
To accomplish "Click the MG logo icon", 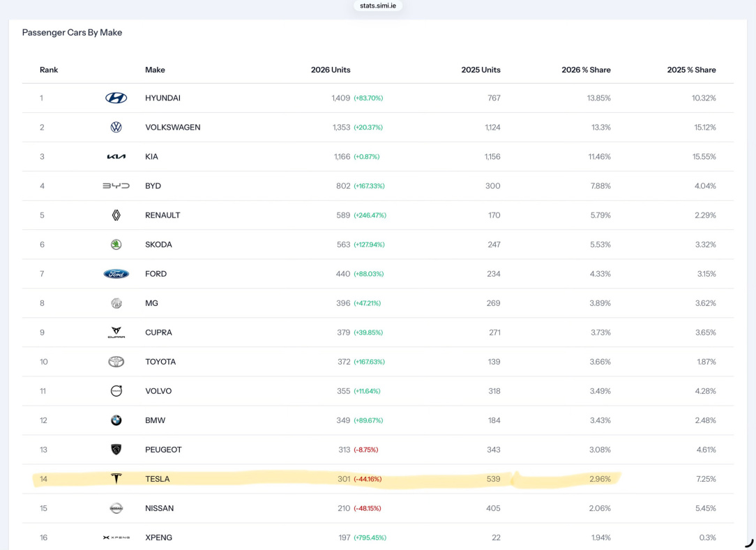I will [116, 303].
